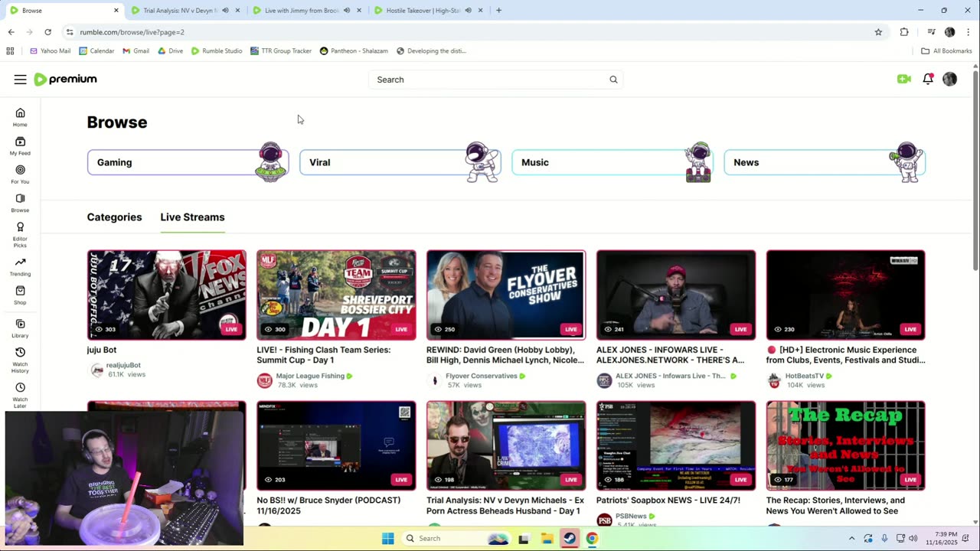View the Trending sidebar section

pyautogui.click(x=20, y=266)
